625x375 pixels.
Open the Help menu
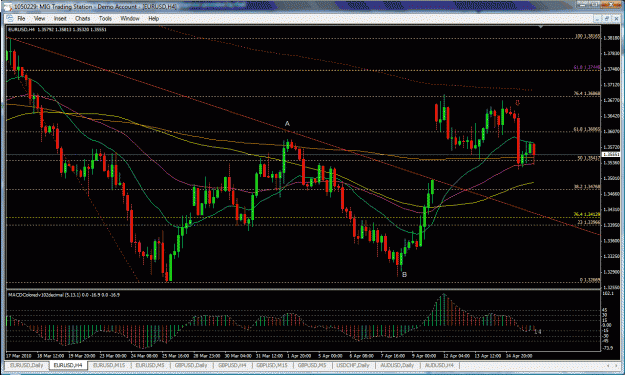click(153, 18)
